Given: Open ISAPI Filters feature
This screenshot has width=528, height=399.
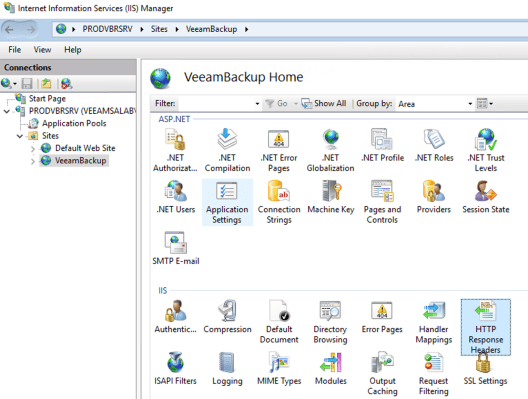Looking at the screenshot, I should point(175,368).
